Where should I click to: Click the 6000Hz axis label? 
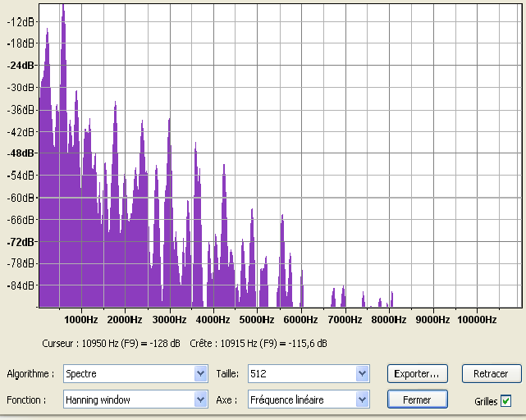click(300, 320)
